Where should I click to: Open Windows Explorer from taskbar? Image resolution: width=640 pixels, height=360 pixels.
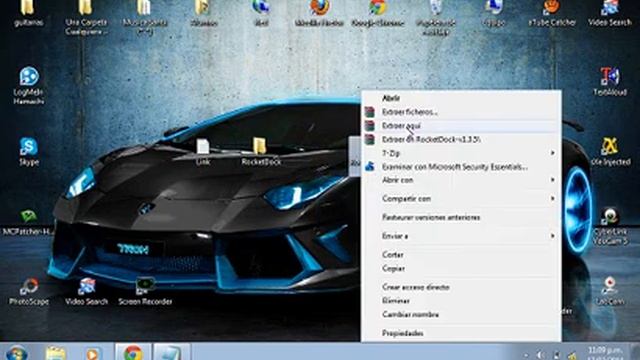[56, 353]
